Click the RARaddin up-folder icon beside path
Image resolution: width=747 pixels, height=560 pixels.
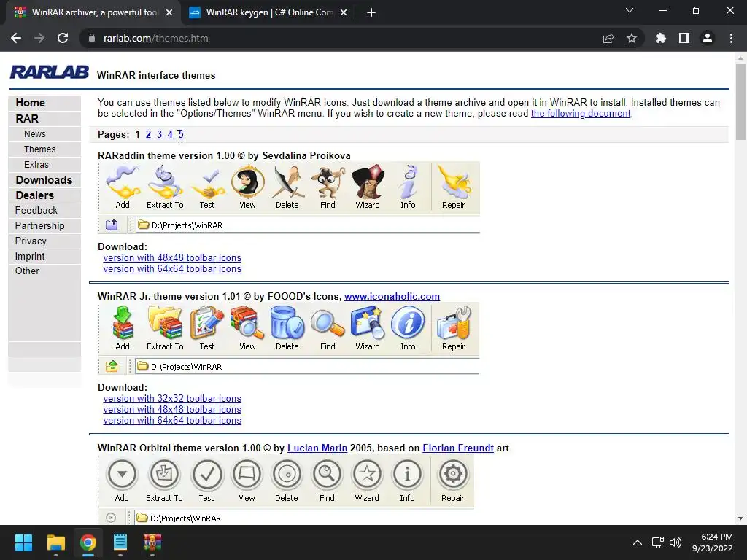tap(112, 225)
